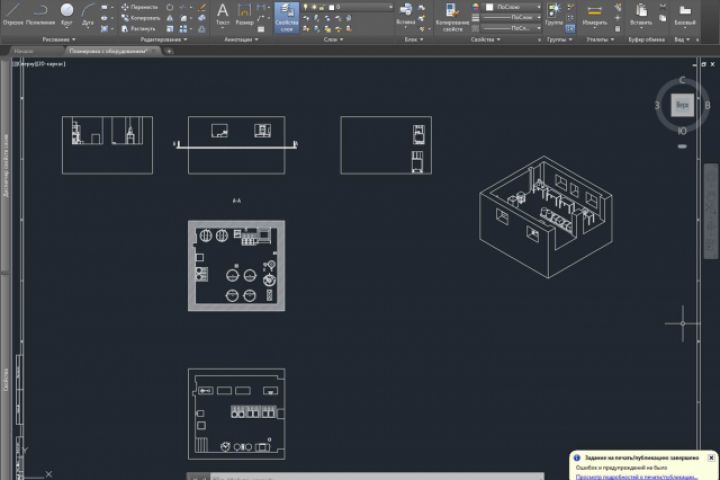Select the Текст (Text) annotation tool
Viewport: 720px width, 480px height.
coord(223,14)
